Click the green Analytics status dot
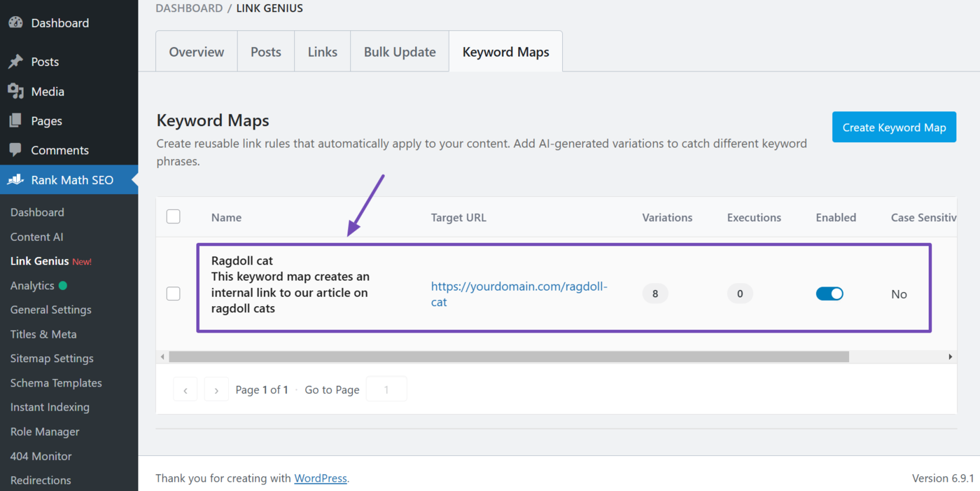Screen dimensions: 980x491 click(63, 286)
